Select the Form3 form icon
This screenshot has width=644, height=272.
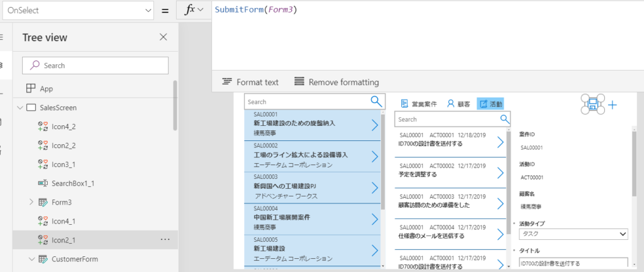pos(43,202)
